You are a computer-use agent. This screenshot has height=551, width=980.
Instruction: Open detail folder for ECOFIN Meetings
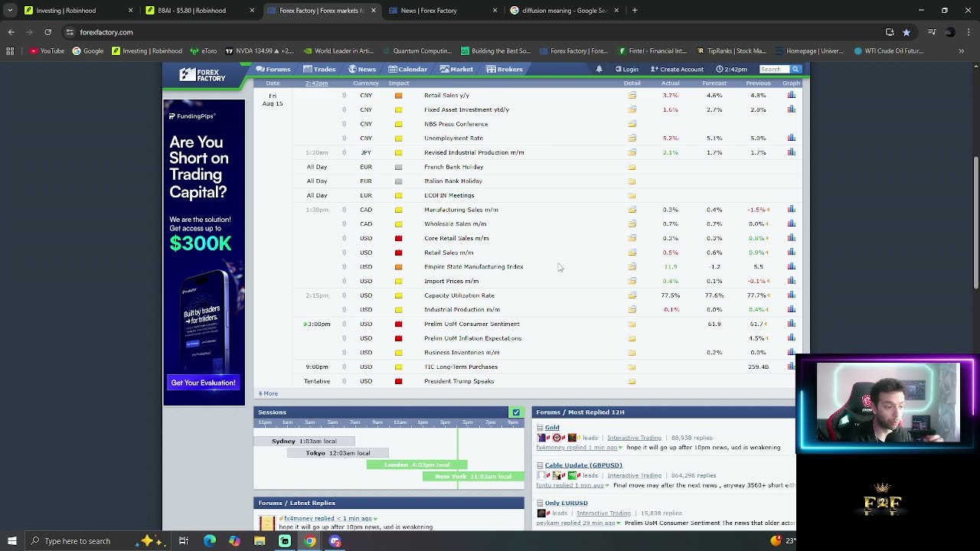click(x=632, y=195)
